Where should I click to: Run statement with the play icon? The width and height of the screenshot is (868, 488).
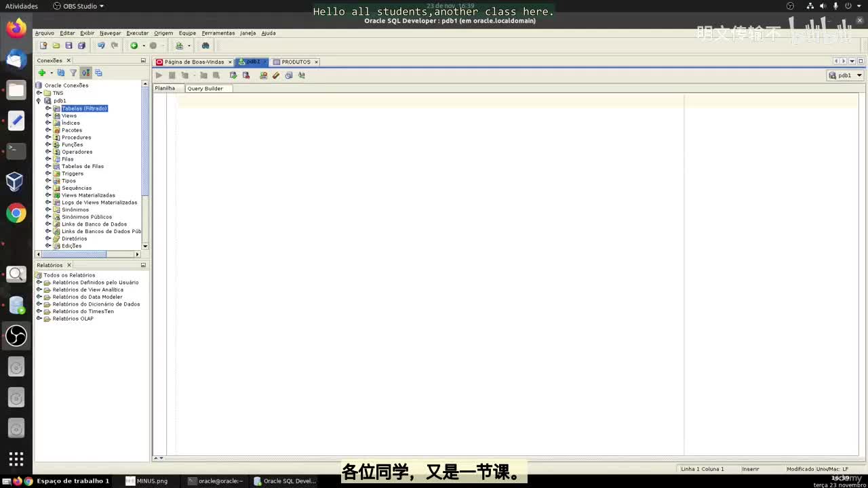pyautogui.click(x=159, y=75)
